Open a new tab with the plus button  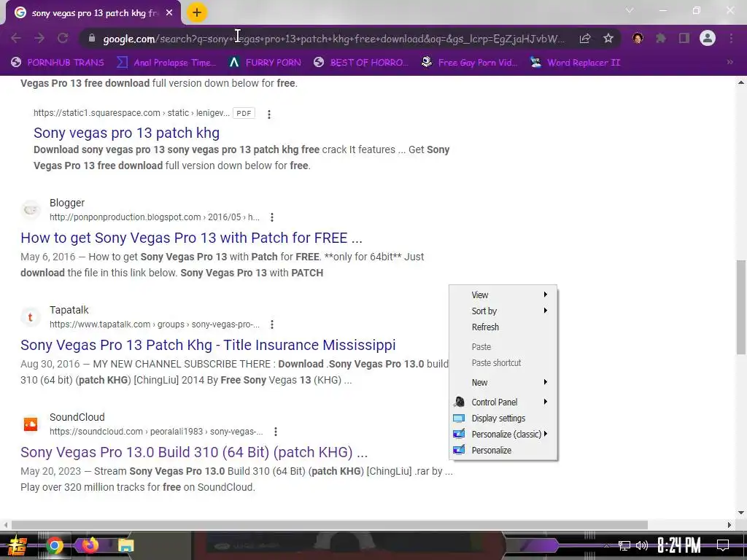(197, 13)
